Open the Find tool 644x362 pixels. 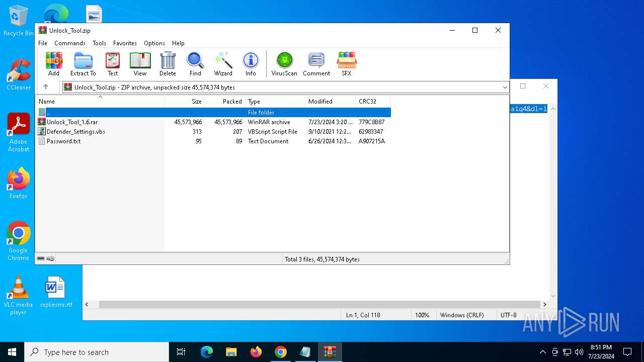(x=195, y=64)
